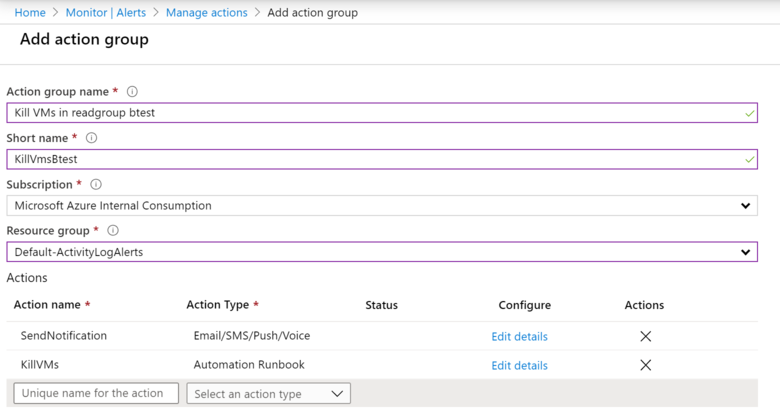Edit details for KillVMs action
This screenshot has width=780, height=418.
pos(519,365)
